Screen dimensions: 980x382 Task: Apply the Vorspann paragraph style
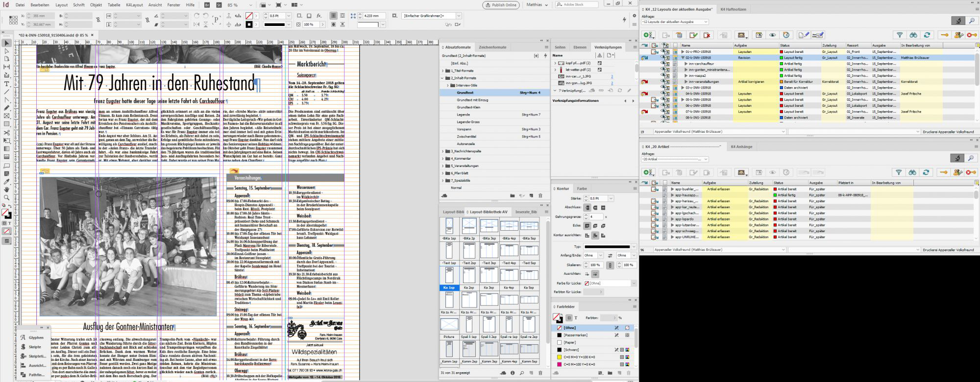click(x=464, y=129)
